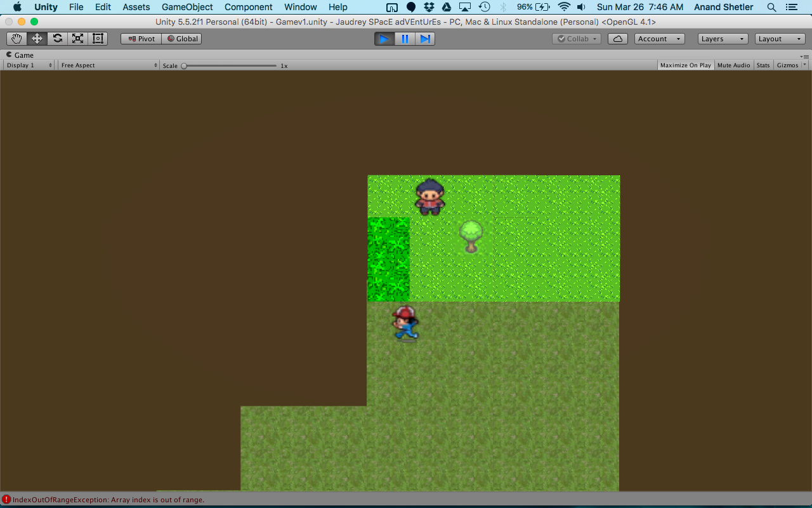Image resolution: width=812 pixels, height=508 pixels.
Task: Open the Layers dropdown
Action: tap(723, 39)
